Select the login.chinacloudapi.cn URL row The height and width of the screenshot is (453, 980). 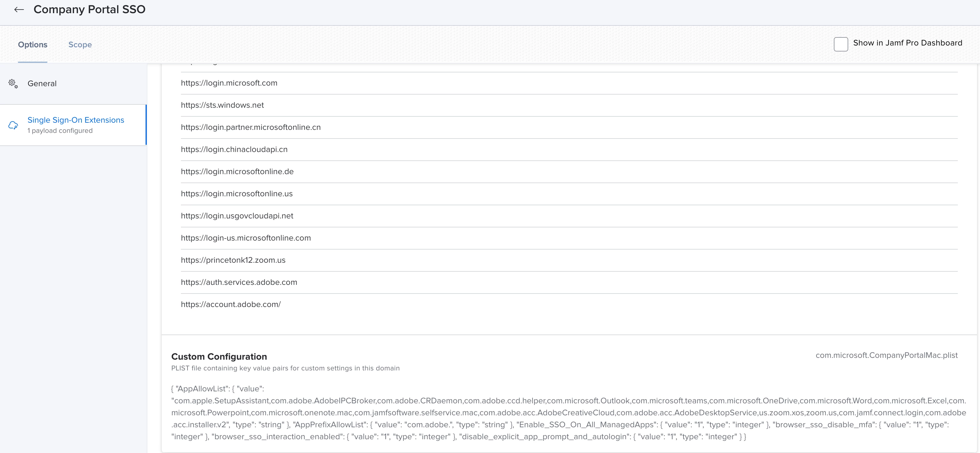coord(569,149)
